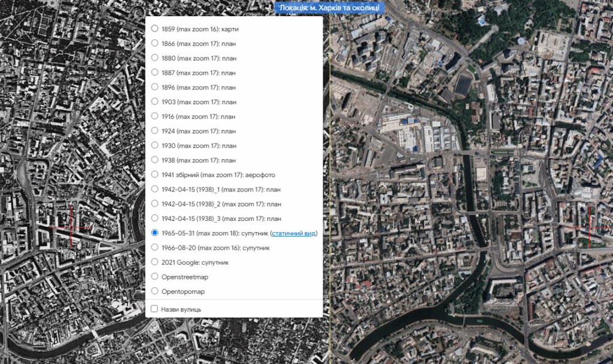Screen dimensions: 613x364
Task: Select the 1942-04-15 (1938)_2 план layer
Action: click(155, 204)
